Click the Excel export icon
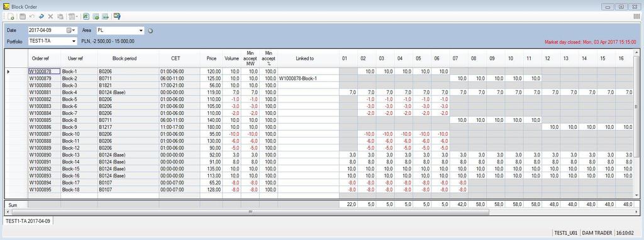The height and width of the screenshot is (240, 644). pos(86,16)
